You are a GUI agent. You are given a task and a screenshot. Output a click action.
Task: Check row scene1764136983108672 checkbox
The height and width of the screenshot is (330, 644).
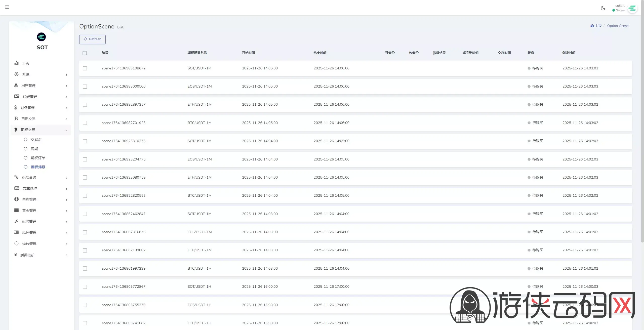[x=85, y=68]
